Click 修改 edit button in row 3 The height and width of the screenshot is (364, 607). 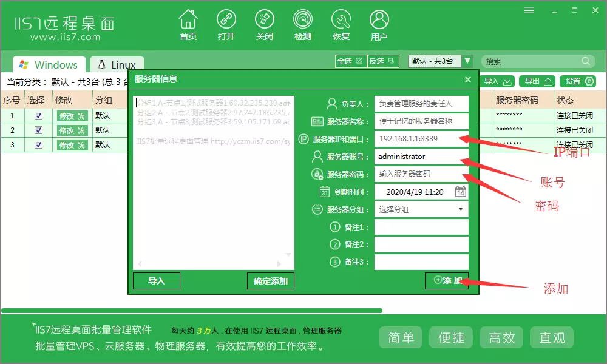pyautogui.click(x=72, y=145)
